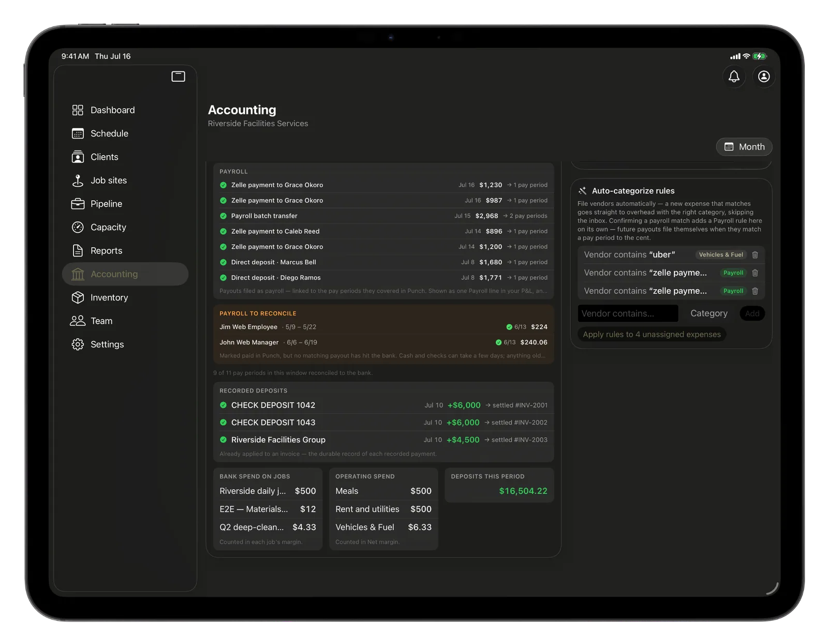Click green check beside Zelle payment to Caleb Reed

[x=223, y=232]
